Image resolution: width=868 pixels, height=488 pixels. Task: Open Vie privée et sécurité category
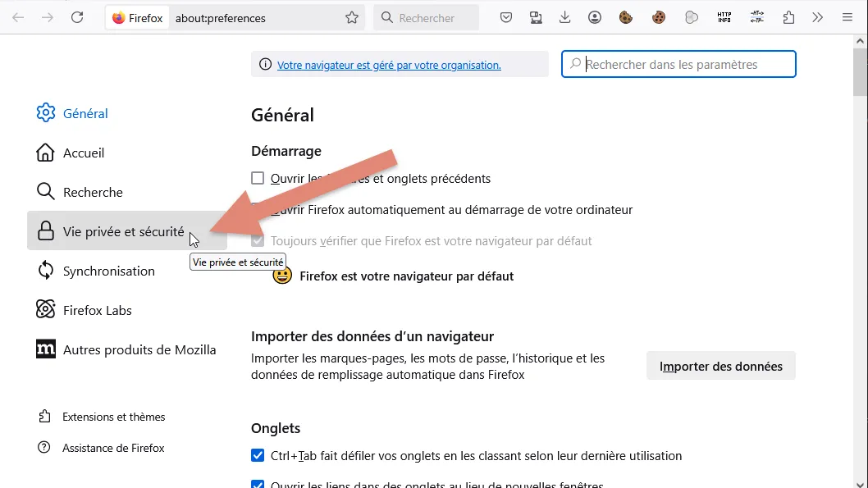coord(127,230)
